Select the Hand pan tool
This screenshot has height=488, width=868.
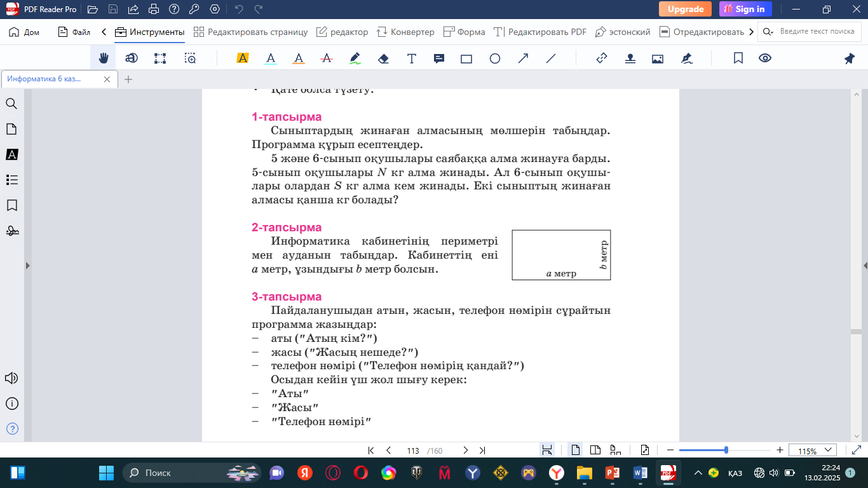[x=104, y=58]
